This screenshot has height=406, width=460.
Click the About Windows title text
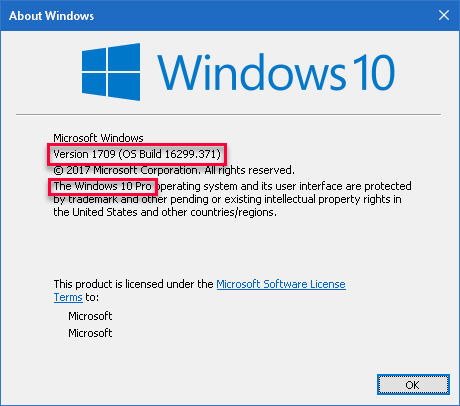[51, 16]
